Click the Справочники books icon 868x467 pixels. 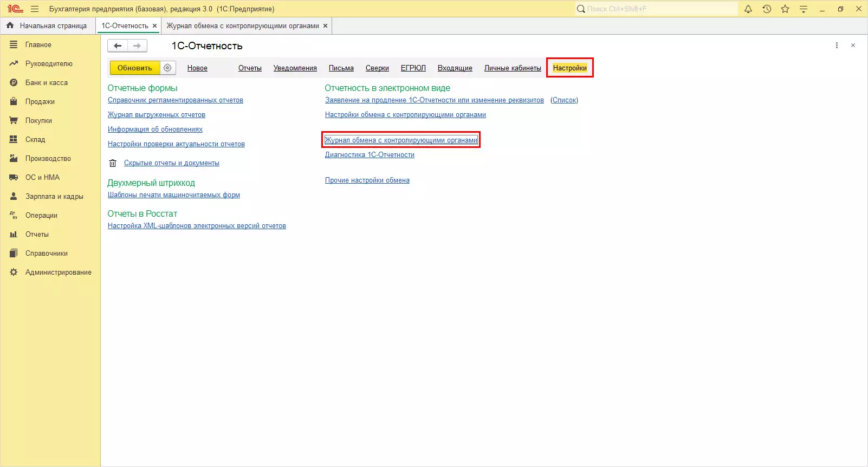click(14, 253)
